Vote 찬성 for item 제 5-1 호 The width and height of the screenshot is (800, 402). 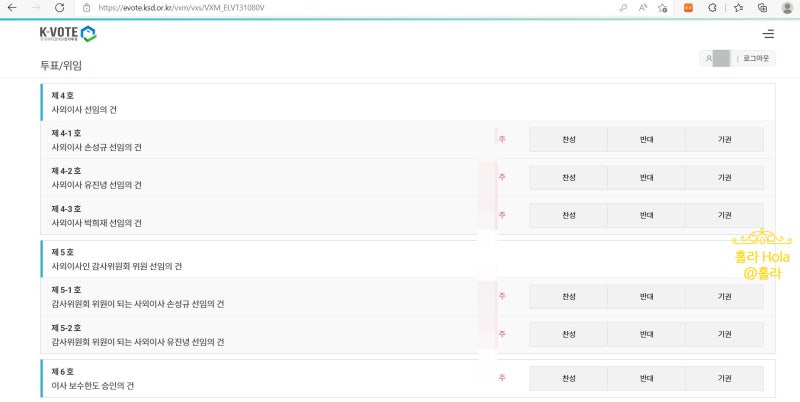tap(568, 297)
